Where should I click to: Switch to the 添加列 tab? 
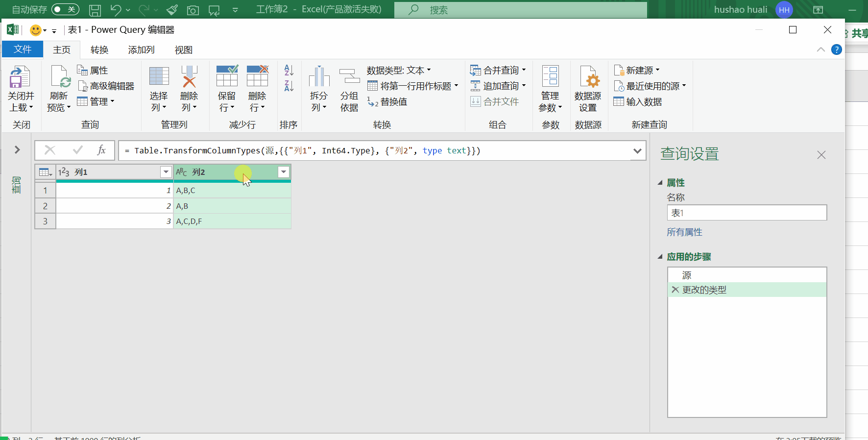142,49
